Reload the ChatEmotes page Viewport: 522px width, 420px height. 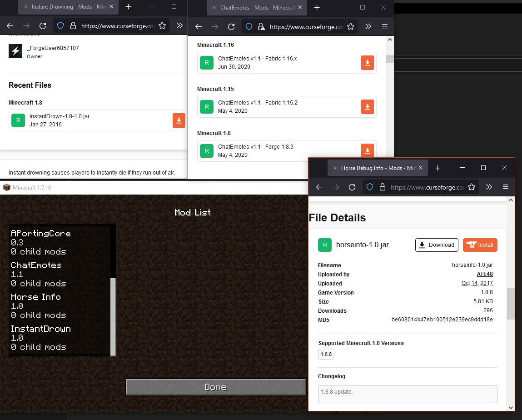click(231, 27)
